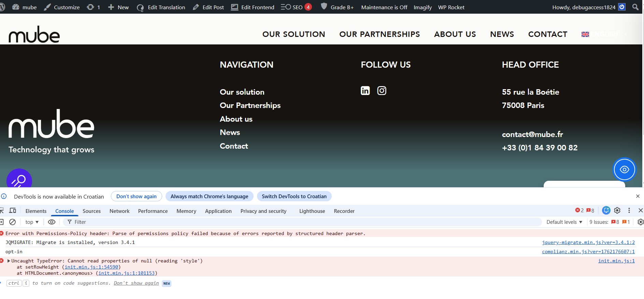Open DevTools settings gear in the tab bar
Image resolution: width=644 pixels, height=299 pixels.
tap(617, 210)
